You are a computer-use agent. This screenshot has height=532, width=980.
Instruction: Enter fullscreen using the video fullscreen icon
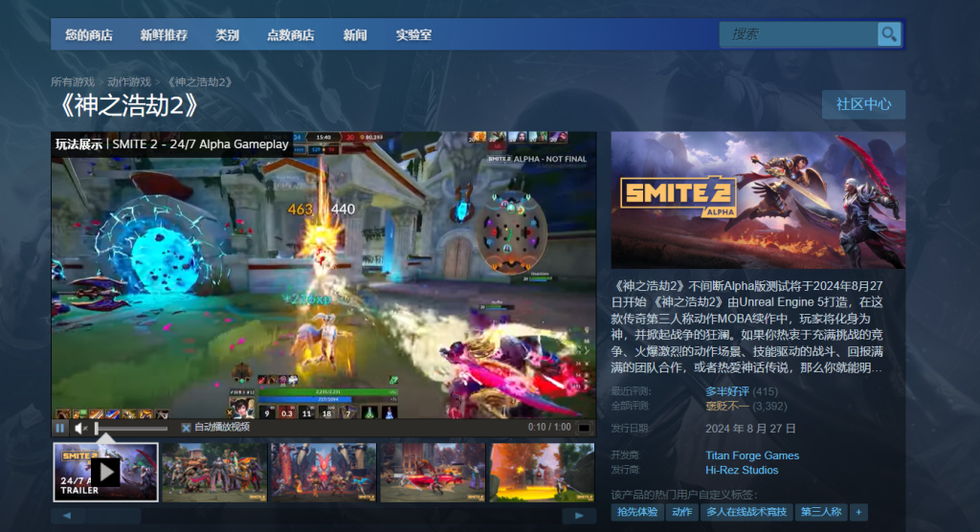584,429
